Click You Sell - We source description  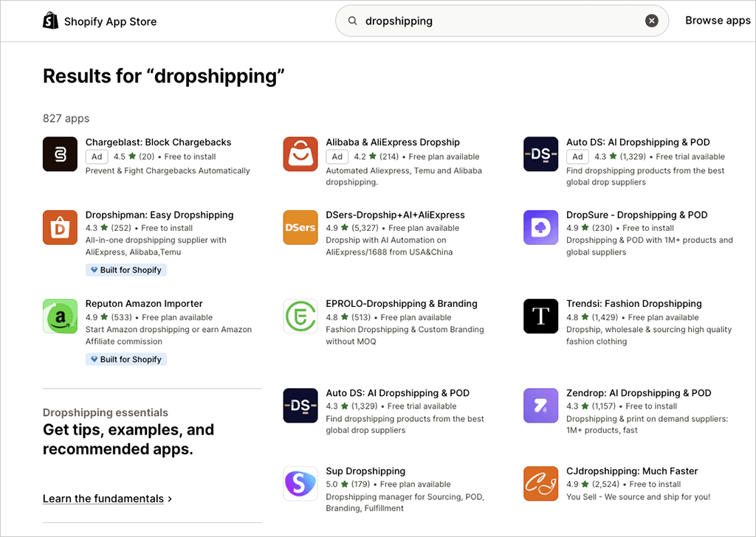coord(638,496)
